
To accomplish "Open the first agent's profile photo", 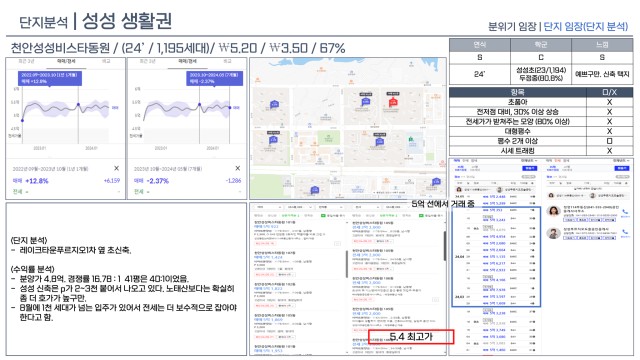I will tap(554, 212).
